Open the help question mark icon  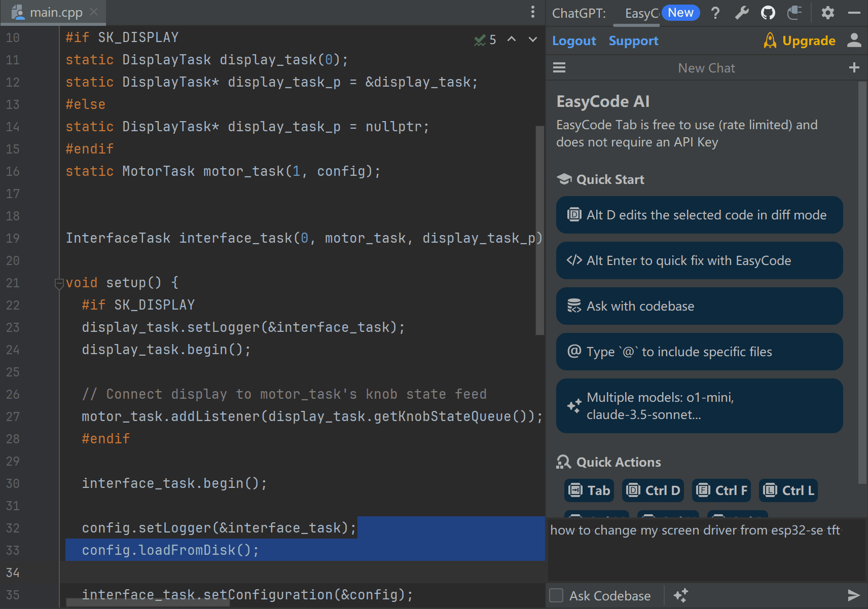click(715, 13)
